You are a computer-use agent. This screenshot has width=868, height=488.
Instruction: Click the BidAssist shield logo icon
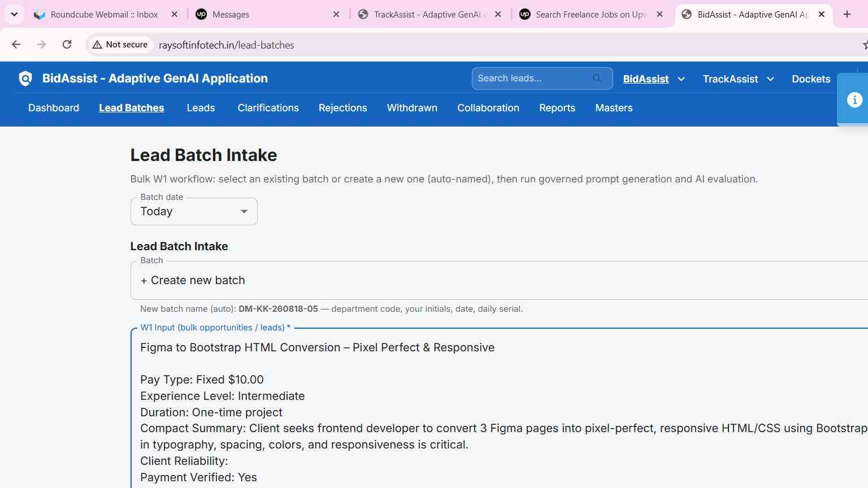click(x=25, y=79)
